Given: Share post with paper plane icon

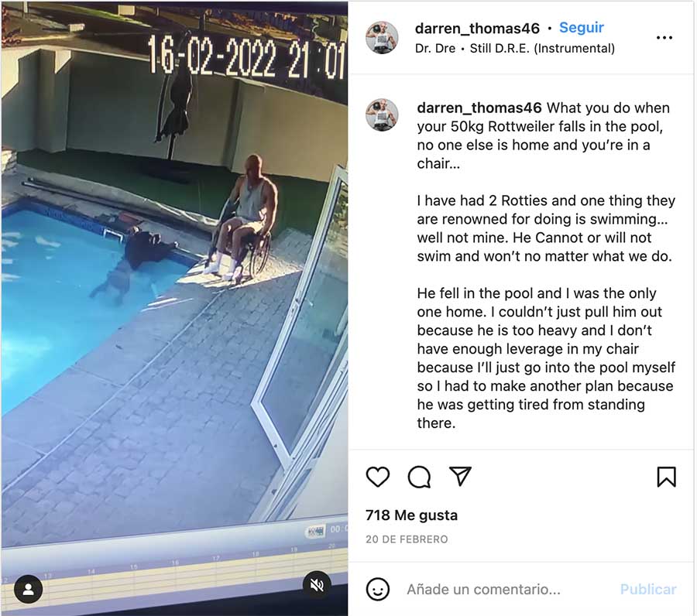Looking at the screenshot, I should coord(460,476).
